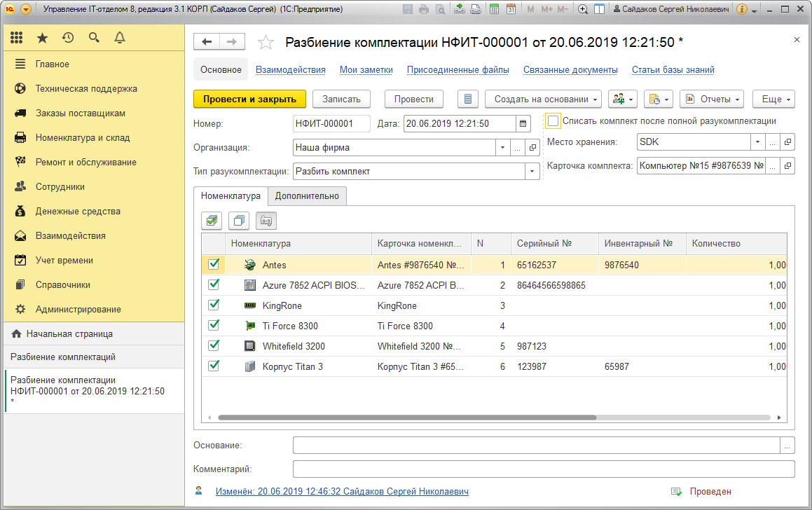Click the serial numbers fill toolbar icon

[x=266, y=221]
